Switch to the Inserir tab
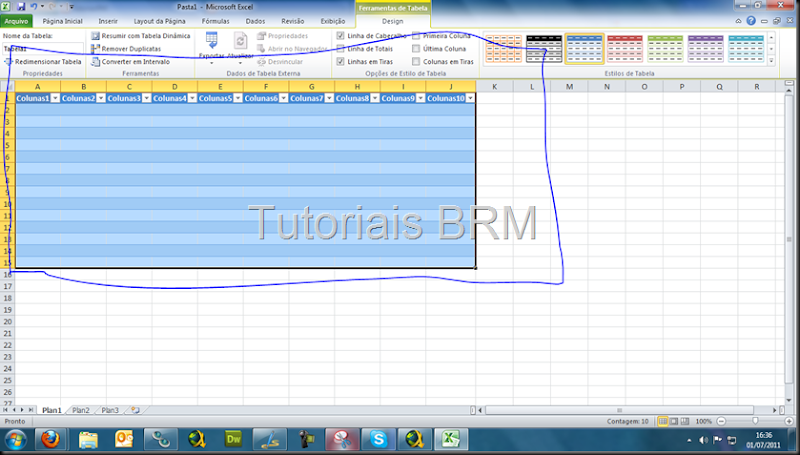Screen dimensions: 800x455 coord(108,21)
